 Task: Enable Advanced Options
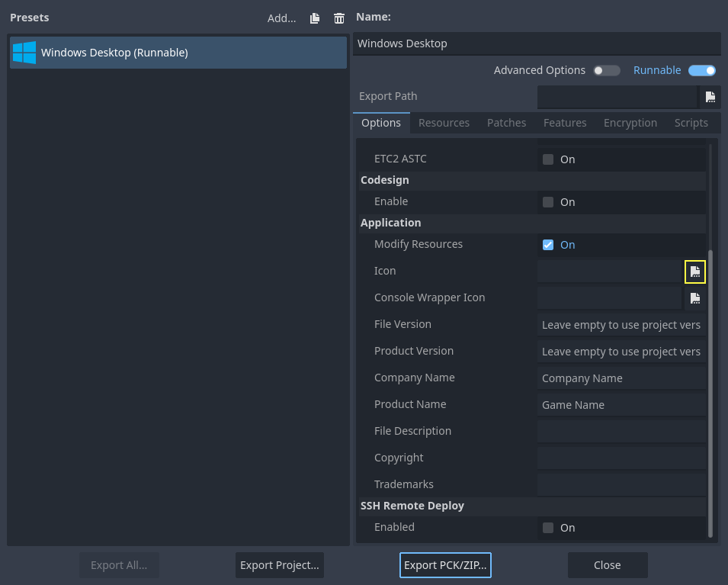coord(606,70)
